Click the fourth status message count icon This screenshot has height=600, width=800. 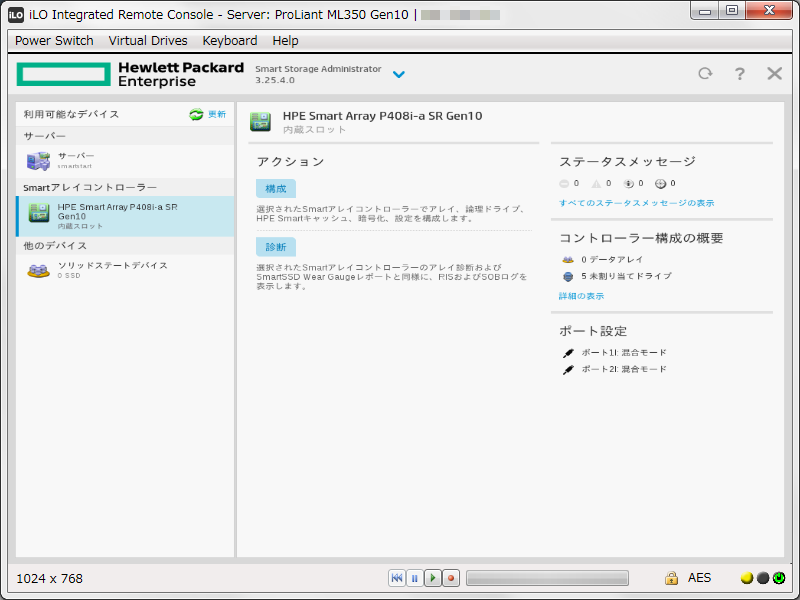pos(661,184)
